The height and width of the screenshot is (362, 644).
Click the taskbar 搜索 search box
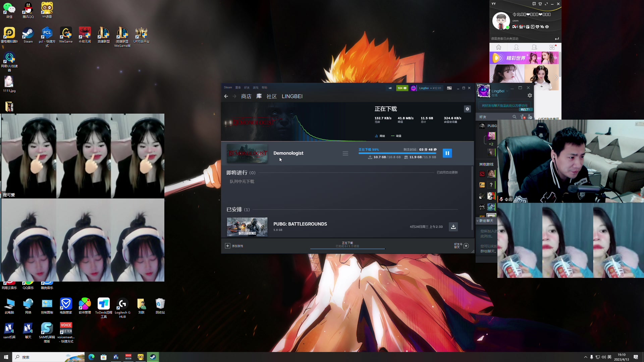[48, 357]
